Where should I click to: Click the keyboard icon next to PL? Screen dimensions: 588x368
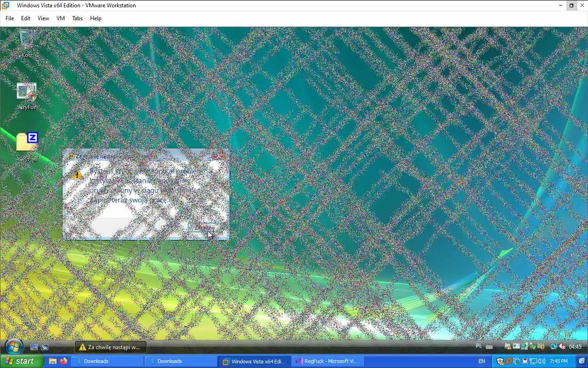click(489, 347)
